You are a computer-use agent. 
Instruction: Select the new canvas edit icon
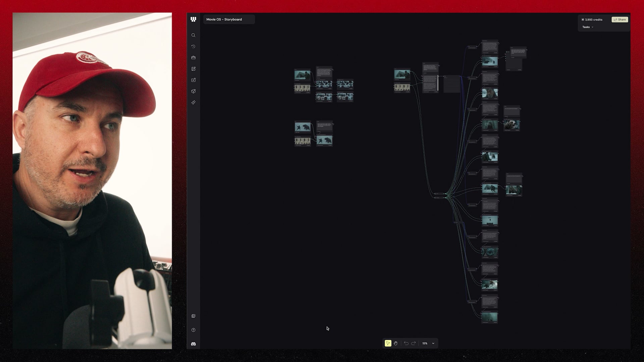click(194, 69)
